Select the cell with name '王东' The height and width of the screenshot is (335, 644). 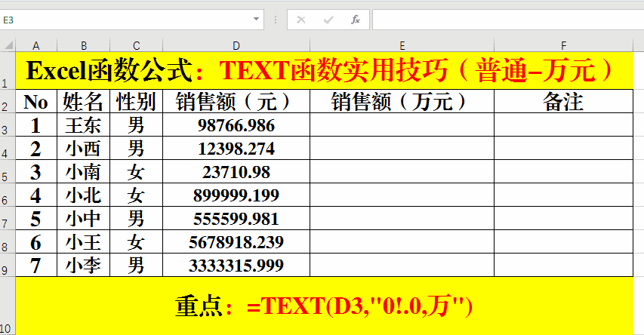coord(83,124)
